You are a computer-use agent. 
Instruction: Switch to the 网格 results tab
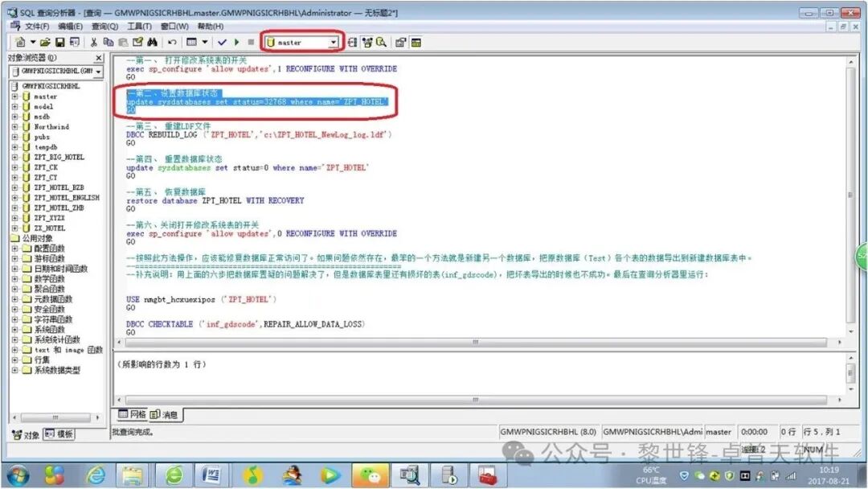(x=133, y=415)
